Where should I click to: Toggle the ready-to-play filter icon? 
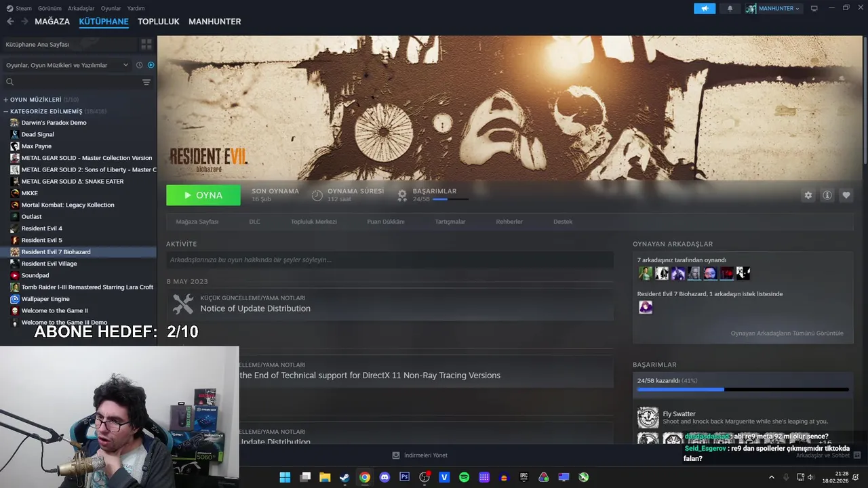(x=151, y=65)
